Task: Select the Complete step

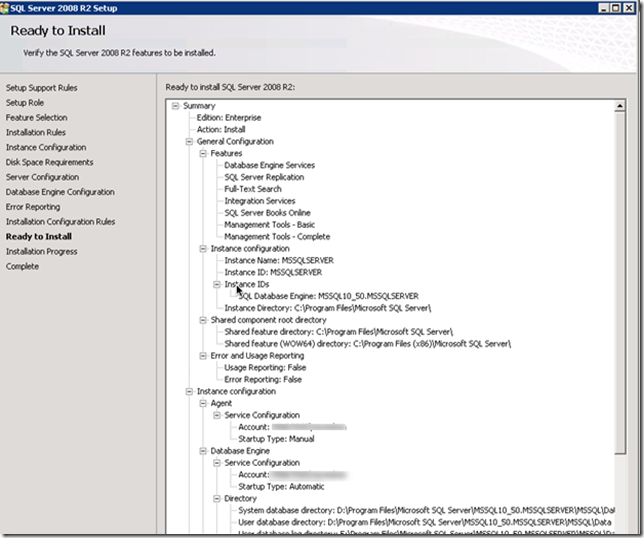Action: [x=22, y=266]
